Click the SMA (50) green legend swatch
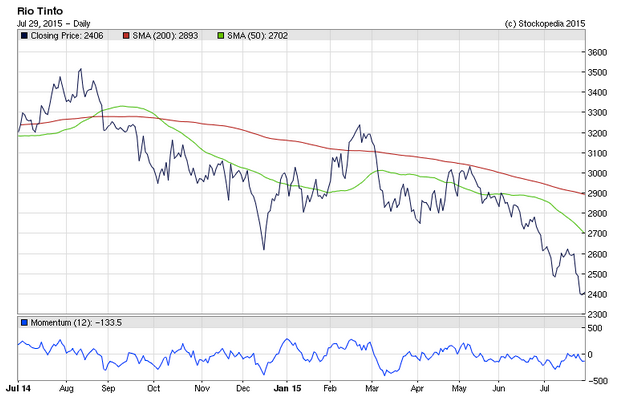623x410 pixels. (x=221, y=36)
